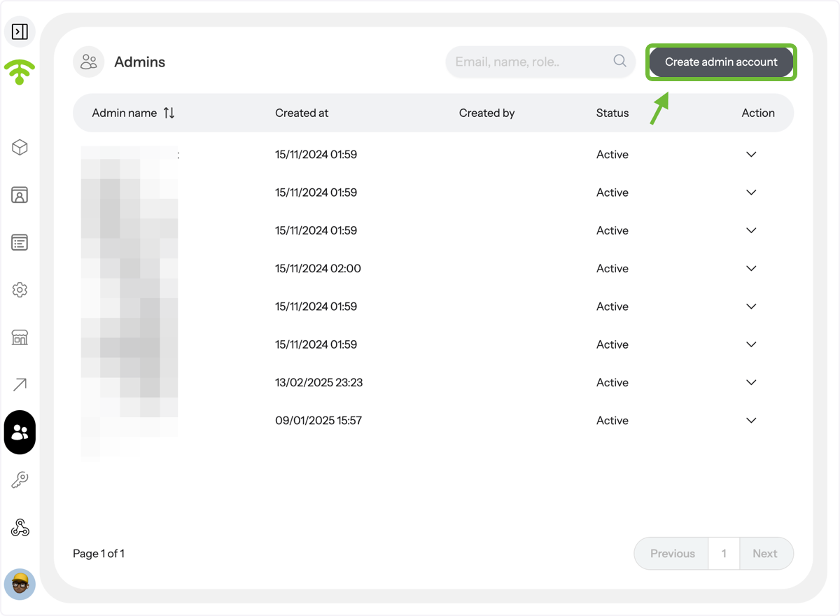Open the contact card sidebar icon
Viewport: 840px width, 616px height.
(20, 195)
